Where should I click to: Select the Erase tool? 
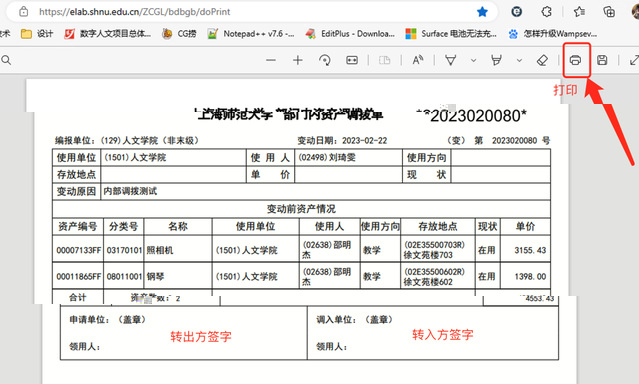[x=542, y=60]
